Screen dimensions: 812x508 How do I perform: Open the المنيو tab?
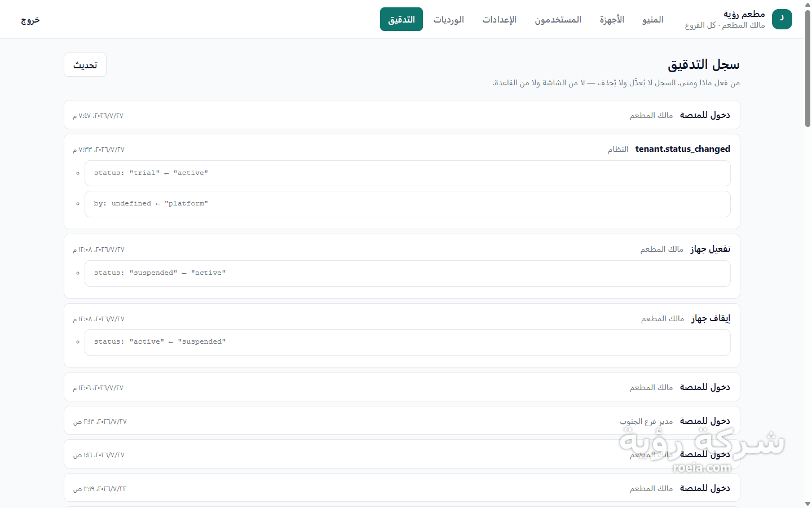coord(652,19)
